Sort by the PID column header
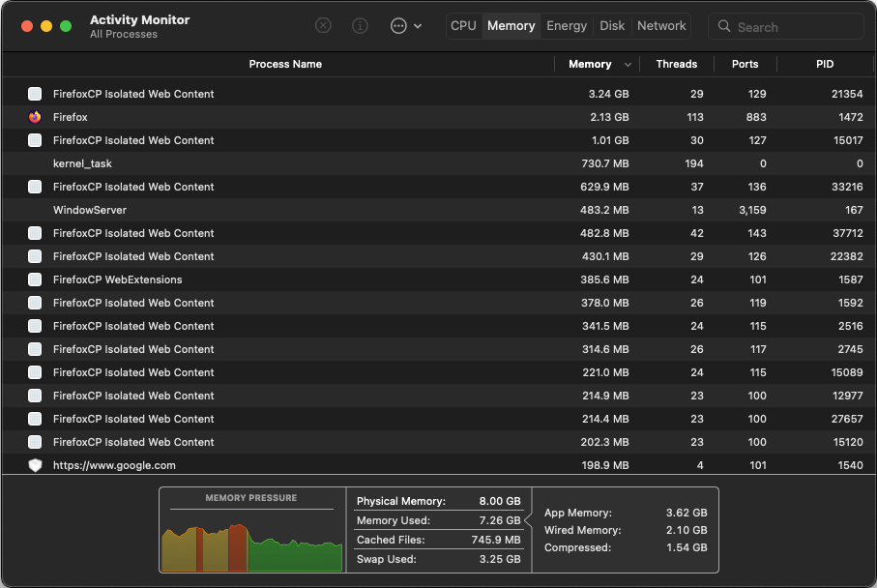This screenshot has height=588, width=877. click(x=825, y=65)
